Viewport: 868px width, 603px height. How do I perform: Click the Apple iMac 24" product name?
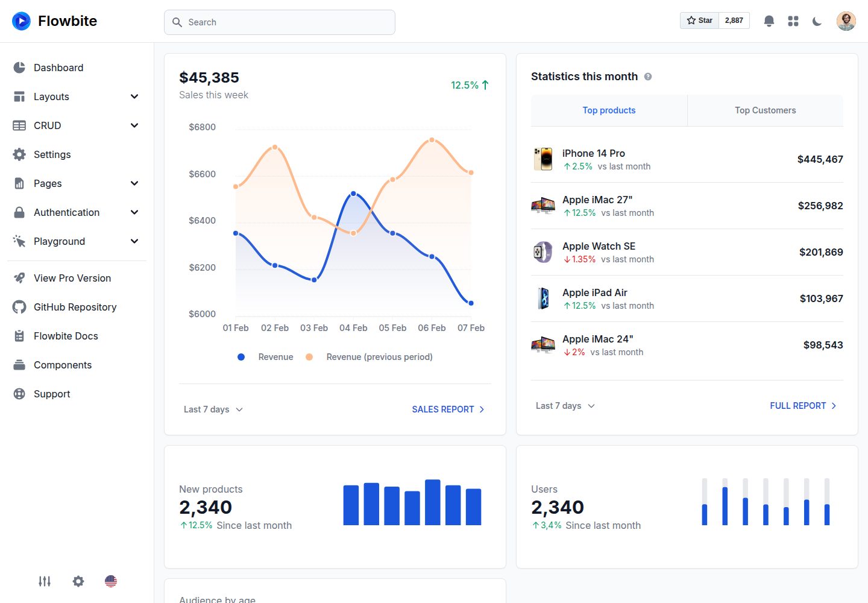click(598, 339)
